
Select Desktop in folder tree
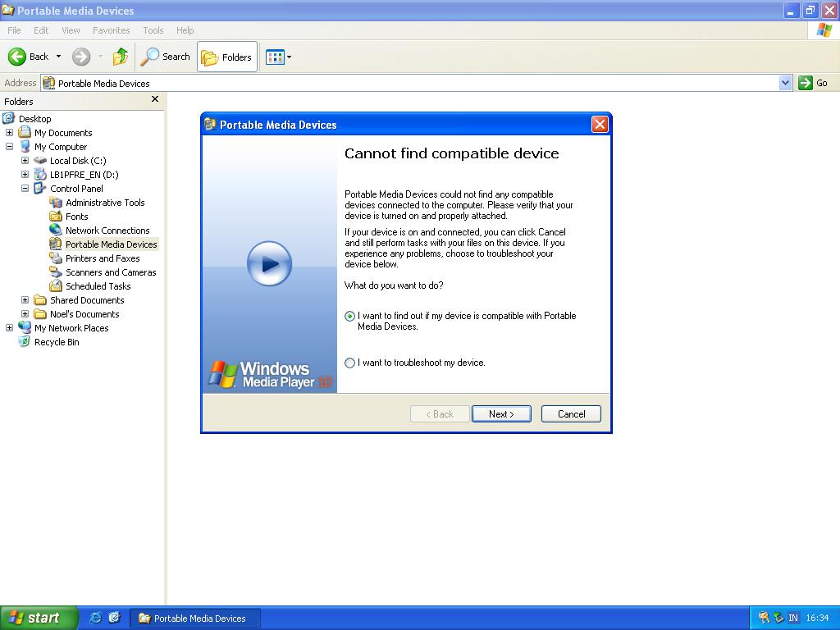click(34, 119)
